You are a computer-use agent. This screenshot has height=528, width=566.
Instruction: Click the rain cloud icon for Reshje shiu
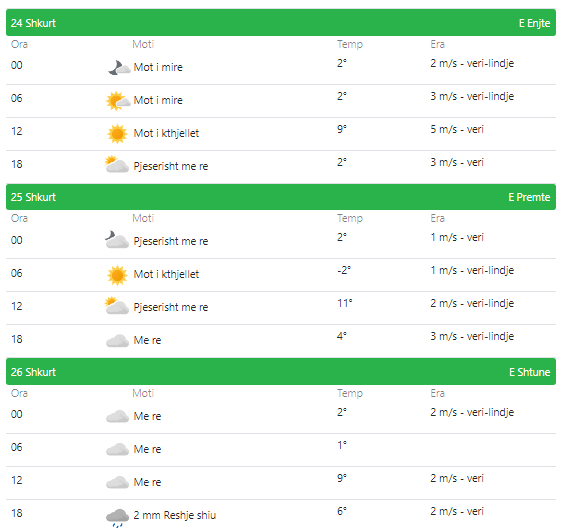pyautogui.click(x=117, y=518)
